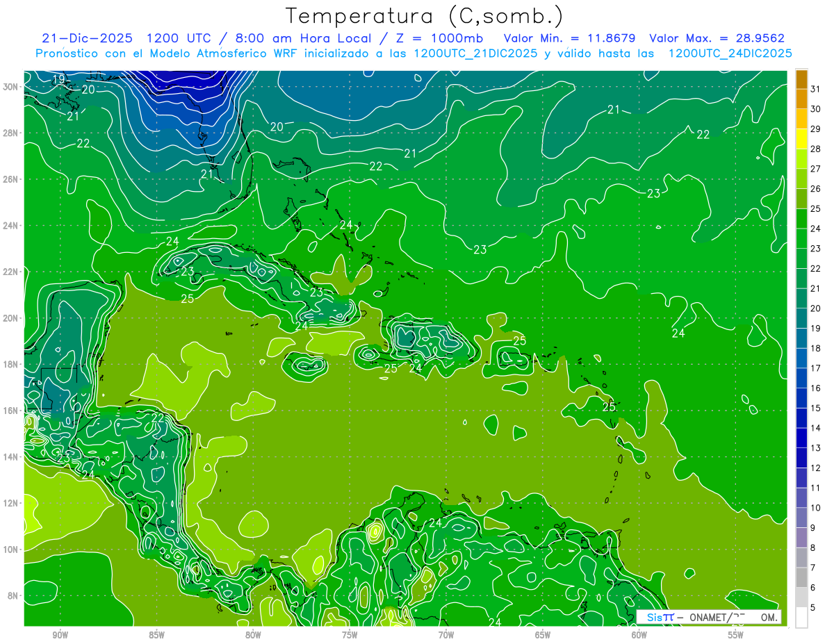Screen dimensions: 834x644
Task: Click the 18N latitude axis label
Action: tap(11, 364)
